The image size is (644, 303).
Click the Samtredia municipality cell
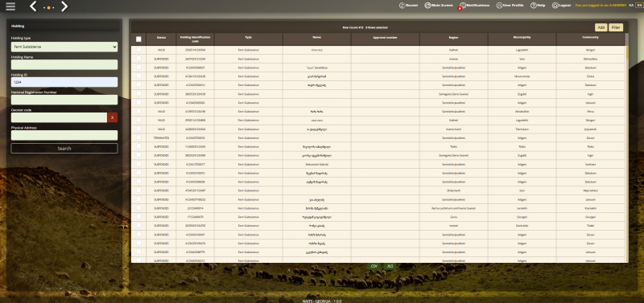click(522, 226)
